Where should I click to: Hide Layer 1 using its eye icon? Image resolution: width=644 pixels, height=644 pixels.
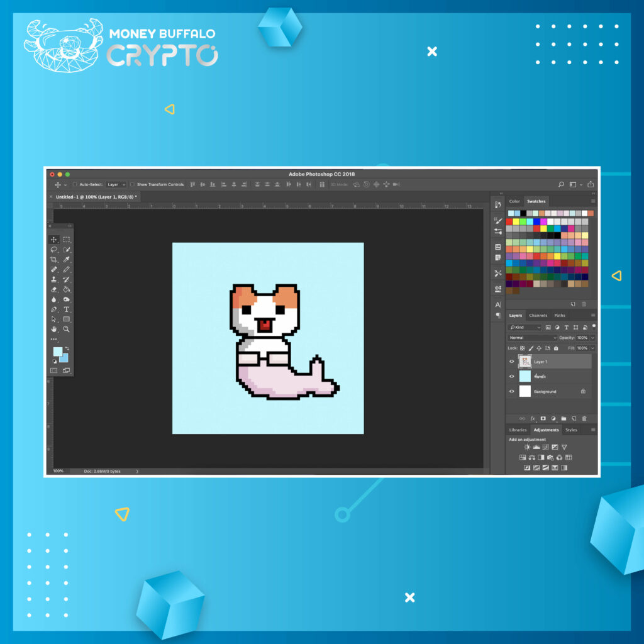pyautogui.click(x=512, y=362)
